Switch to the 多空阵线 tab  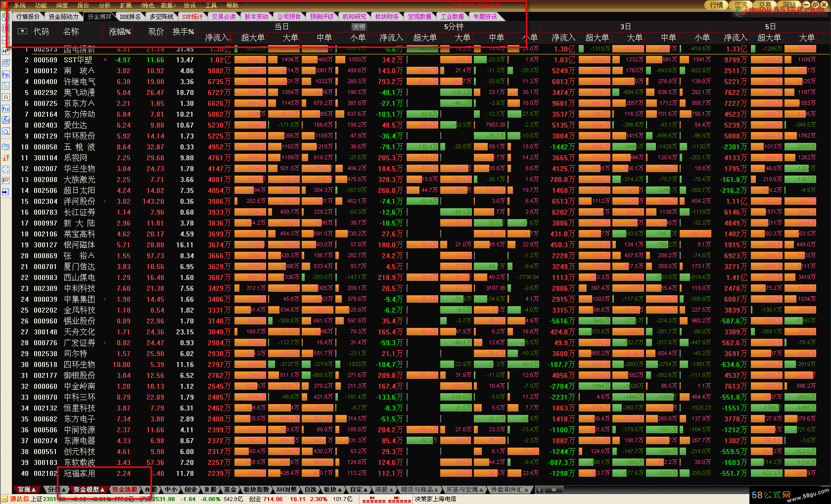tap(162, 17)
